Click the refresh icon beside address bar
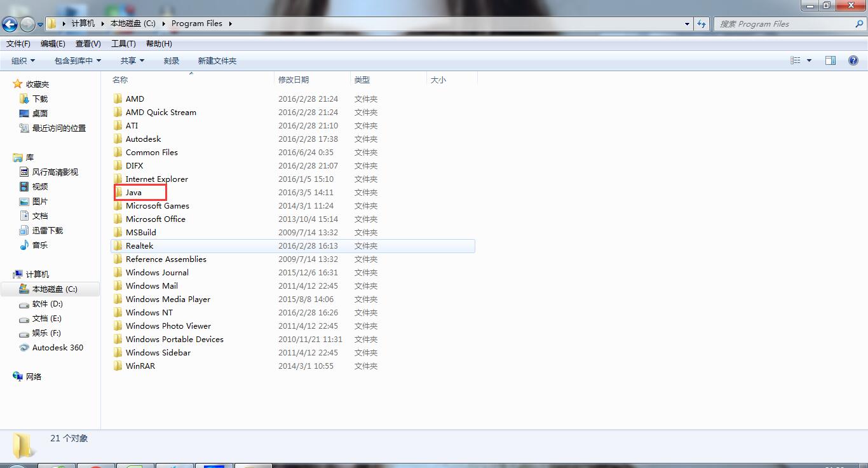 click(702, 24)
